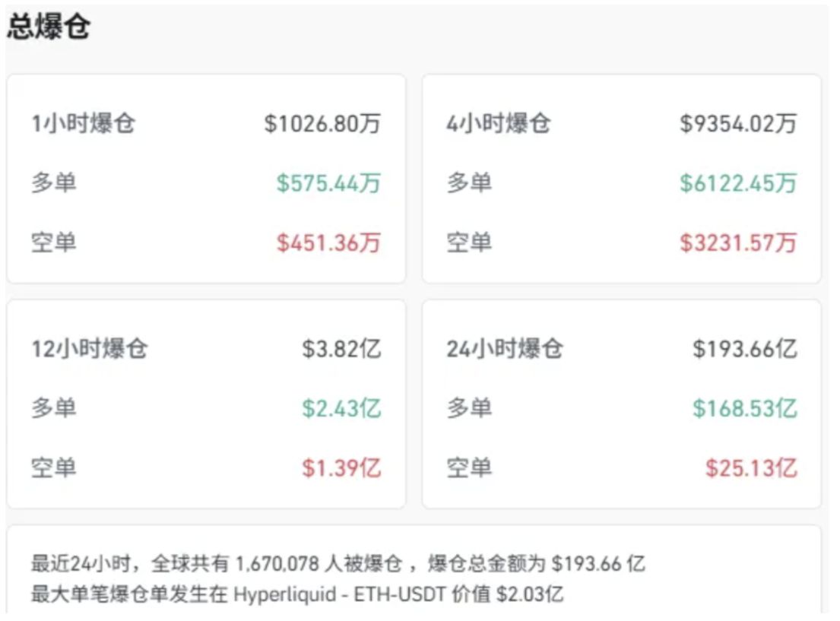Click the $1026.80万 one-hour total

[322, 123]
